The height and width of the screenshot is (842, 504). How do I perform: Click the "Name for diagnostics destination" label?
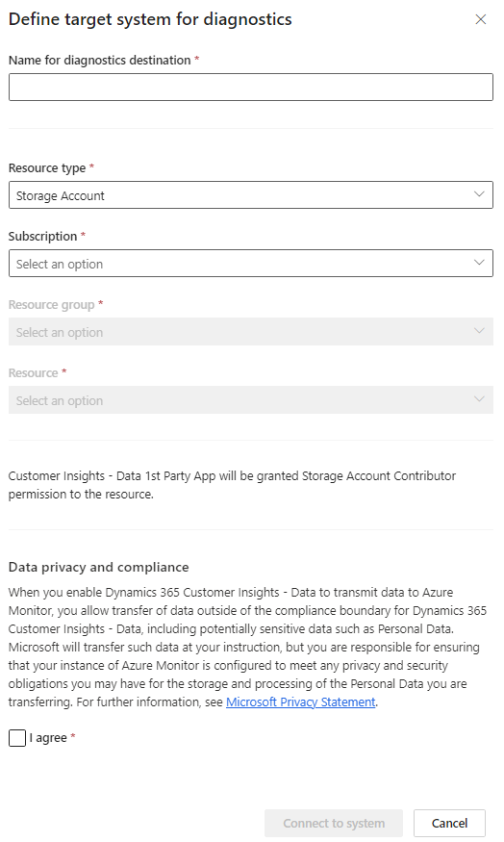click(x=100, y=60)
